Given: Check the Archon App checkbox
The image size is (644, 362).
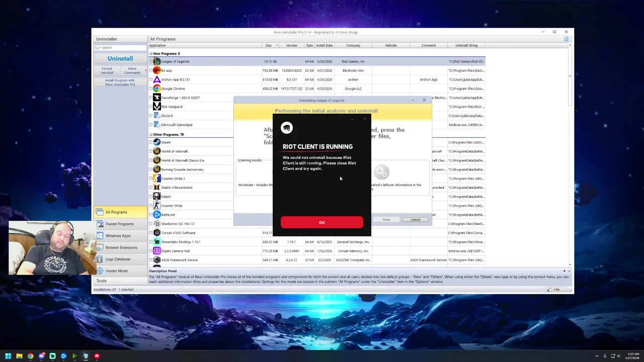Looking at the screenshot, I should [150, 79].
